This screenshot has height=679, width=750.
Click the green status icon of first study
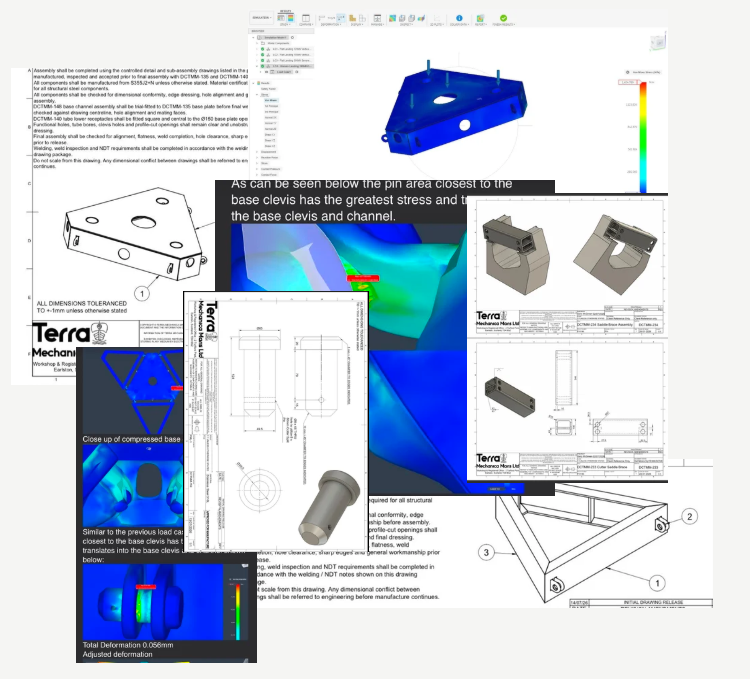click(263, 49)
